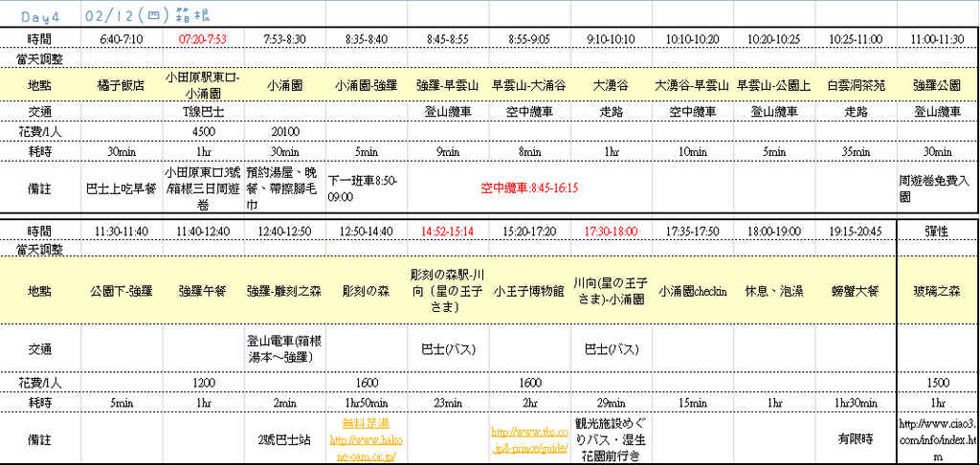Image resolution: width=980 pixels, height=465 pixels.
Task: Click the 1hr50min duration cell
Action: [367, 403]
